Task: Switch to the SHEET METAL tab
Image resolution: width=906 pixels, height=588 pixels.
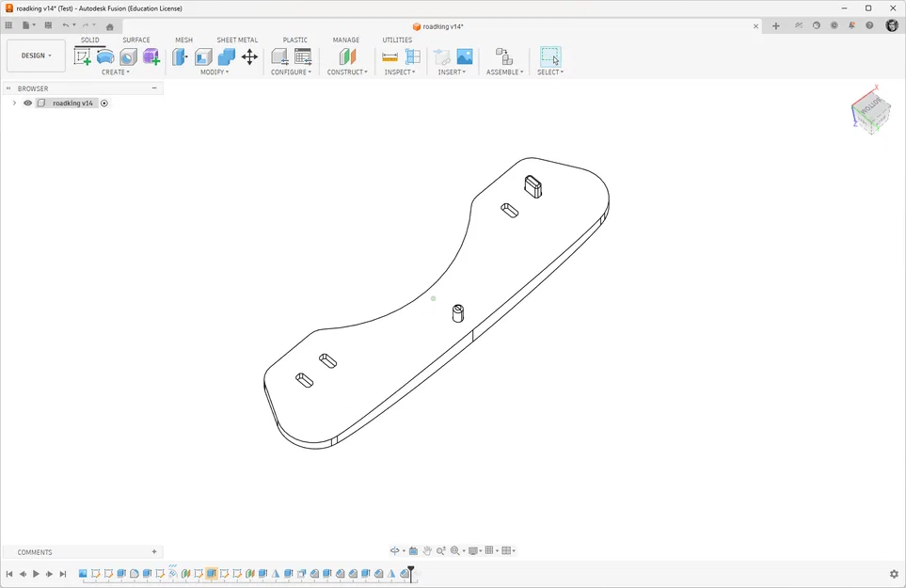Action: point(237,40)
